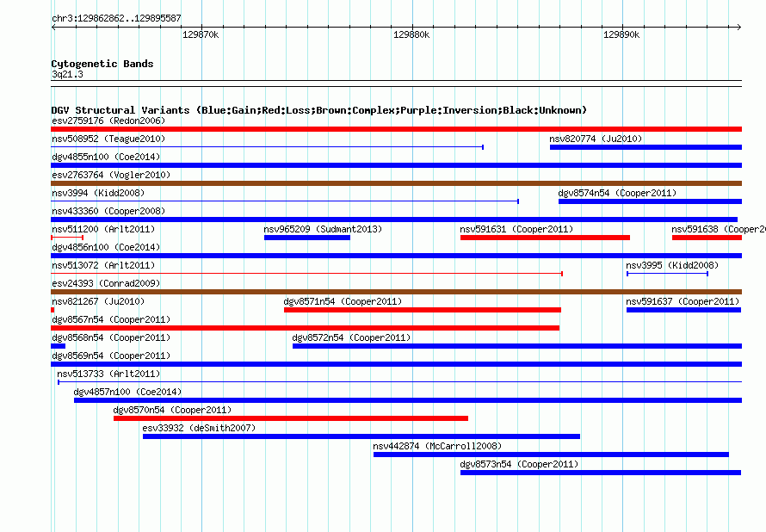
Task: Select the blue nsv820774 gain bar
Action: tap(646, 147)
